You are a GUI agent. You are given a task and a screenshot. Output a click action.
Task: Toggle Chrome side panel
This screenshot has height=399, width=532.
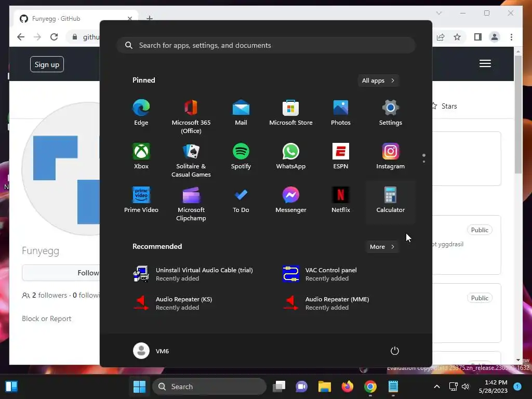(x=478, y=37)
